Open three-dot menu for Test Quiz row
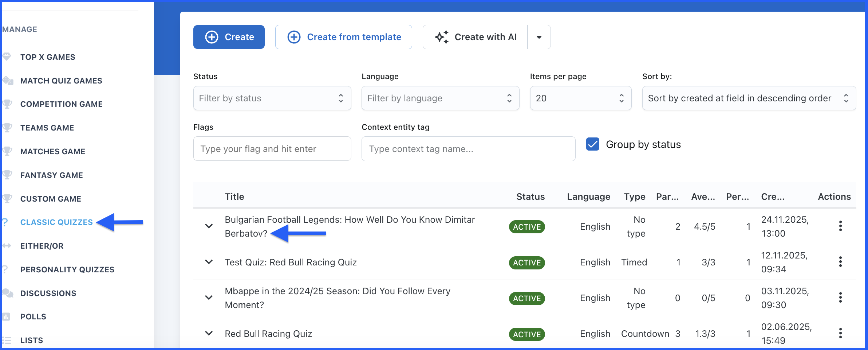 click(840, 262)
